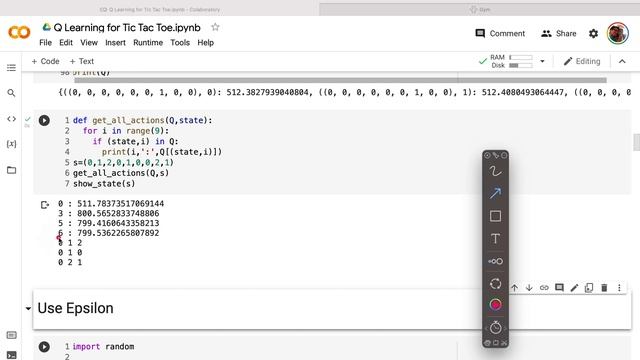Viewport: 640px width, 360px height.
Task: Run the import random code cell
Action: [x=44, y=347]
